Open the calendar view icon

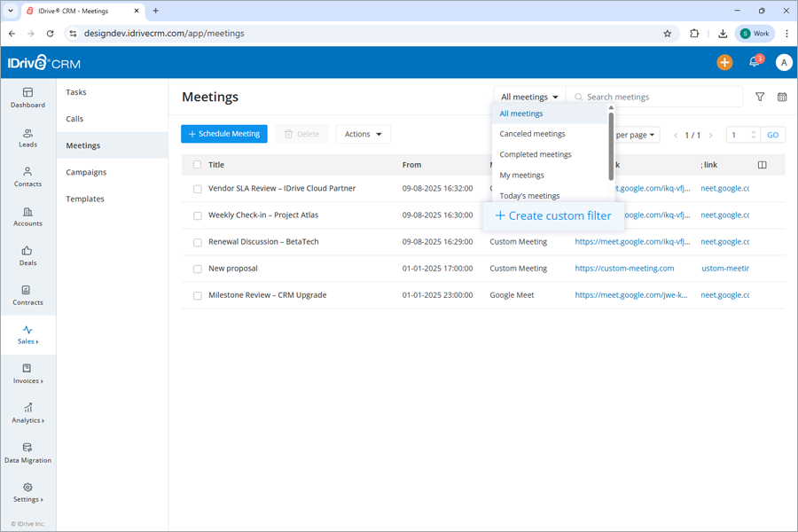coord(780,97)
